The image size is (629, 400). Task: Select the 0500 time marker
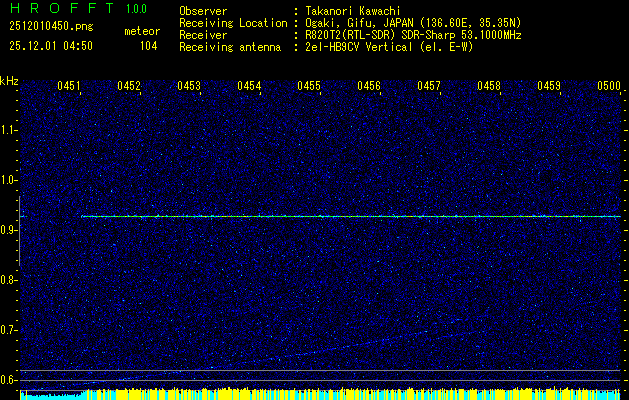(609, 87)
